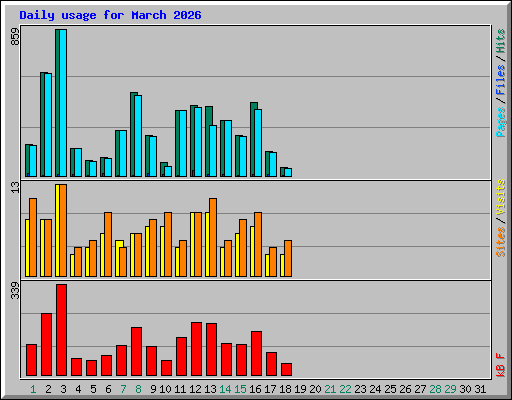The image size is (512, 400).
Task: Click day label 16 on the axis
Action: (255, 389)
